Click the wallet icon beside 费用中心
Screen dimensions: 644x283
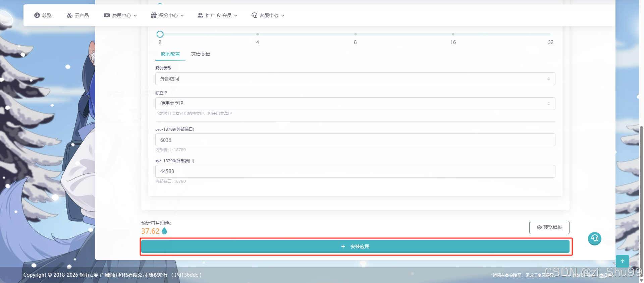click(107, 15)
